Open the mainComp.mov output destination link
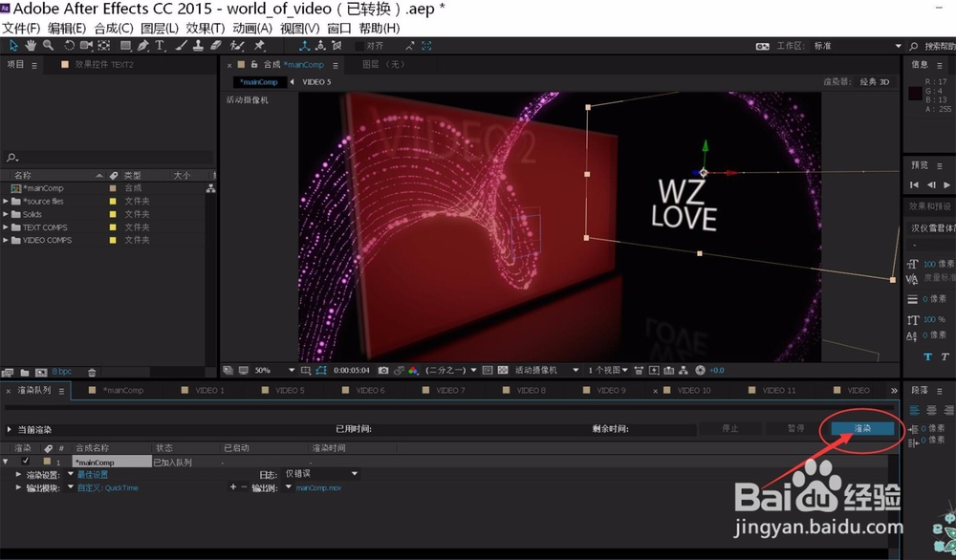 (318, 487)
